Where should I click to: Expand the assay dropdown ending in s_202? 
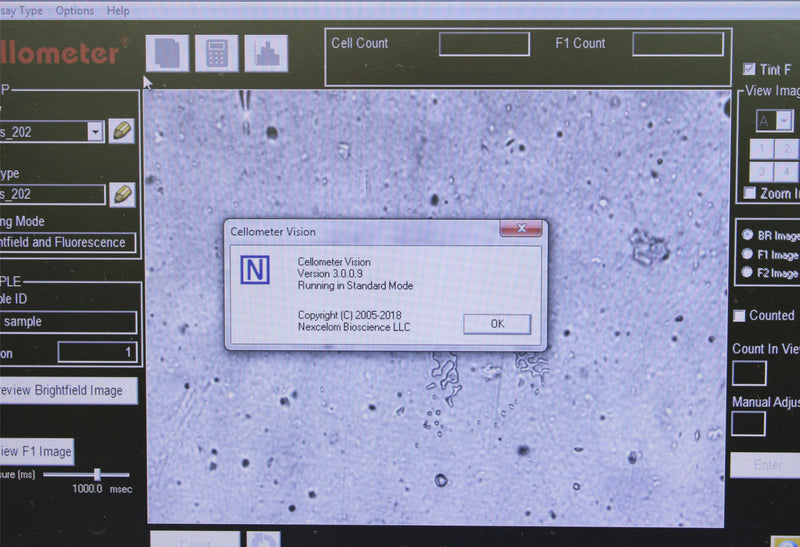pos(95,131)
